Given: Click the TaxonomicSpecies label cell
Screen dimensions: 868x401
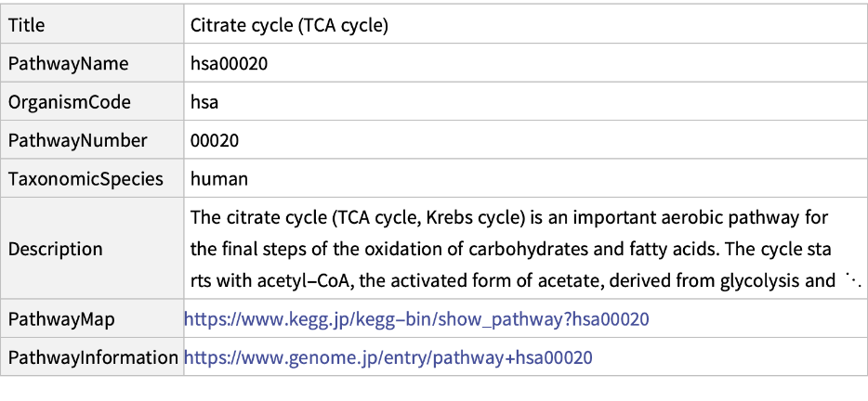Looking at the screenshot, I should coord(85,178).
